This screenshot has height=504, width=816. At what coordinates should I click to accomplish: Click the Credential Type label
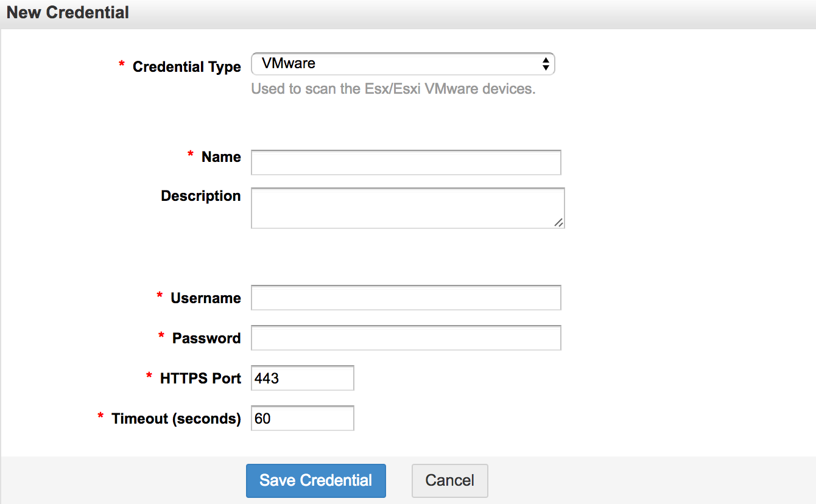(186, 67)
